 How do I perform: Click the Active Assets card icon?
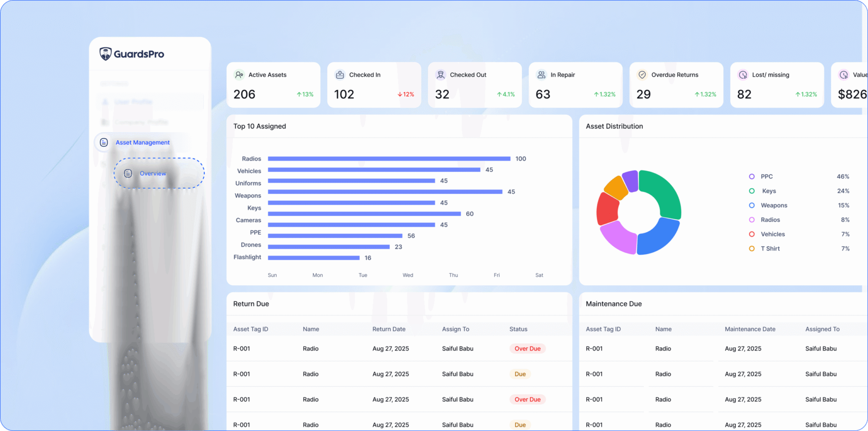pyautogui.click(x=239, y=75)
